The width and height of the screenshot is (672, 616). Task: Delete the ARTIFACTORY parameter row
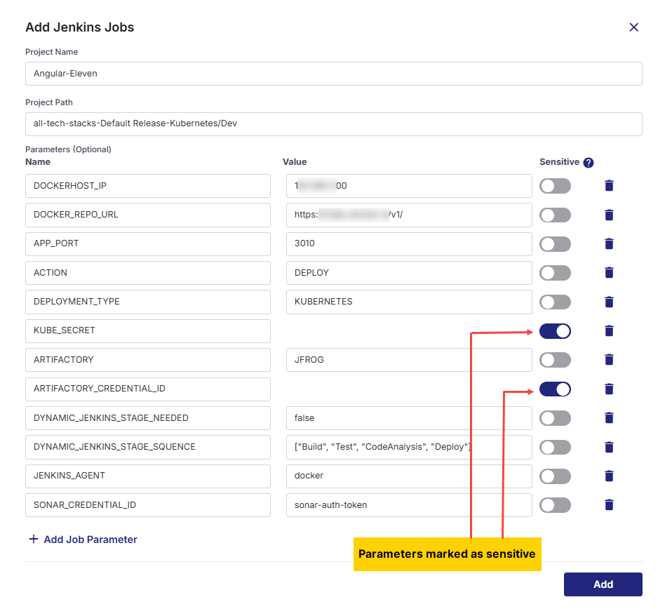point(609,360)
